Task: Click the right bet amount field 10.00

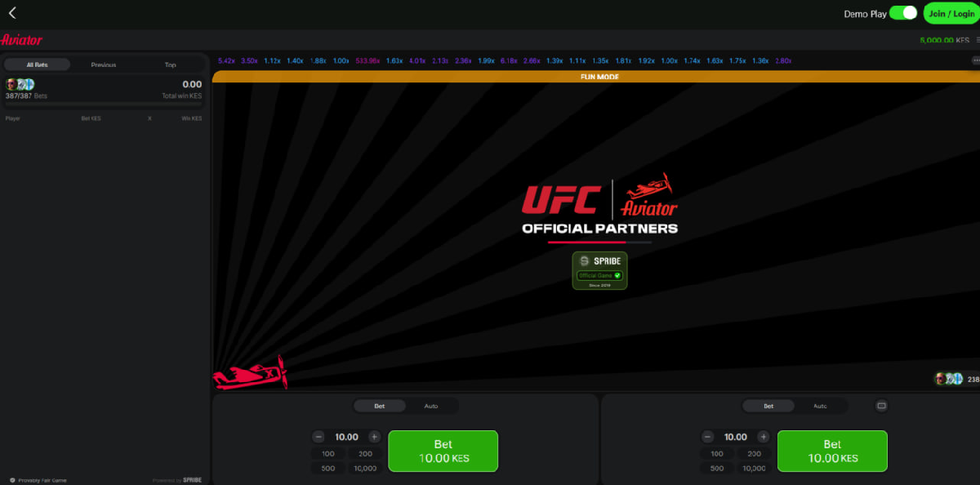Action: coord(735,437)
